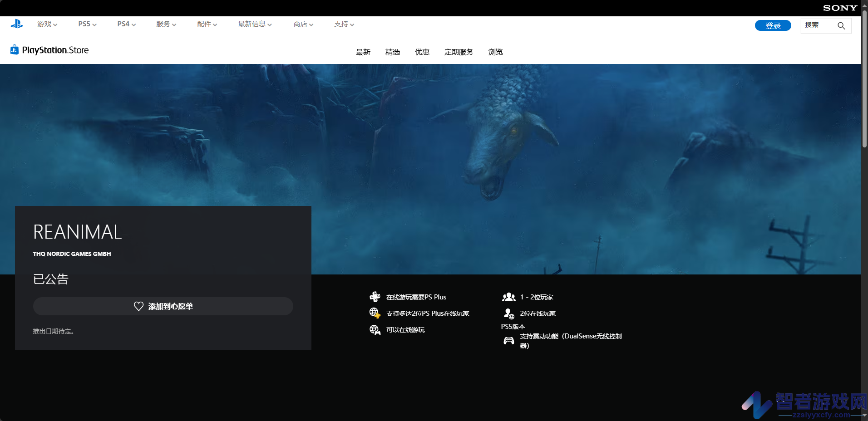Click the 添加到心愿单 button
The width and height of the screenshot is (868, 421).
(163, 306)
